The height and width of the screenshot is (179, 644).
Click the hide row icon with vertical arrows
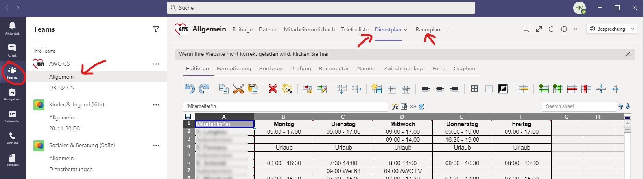[601, 89]
